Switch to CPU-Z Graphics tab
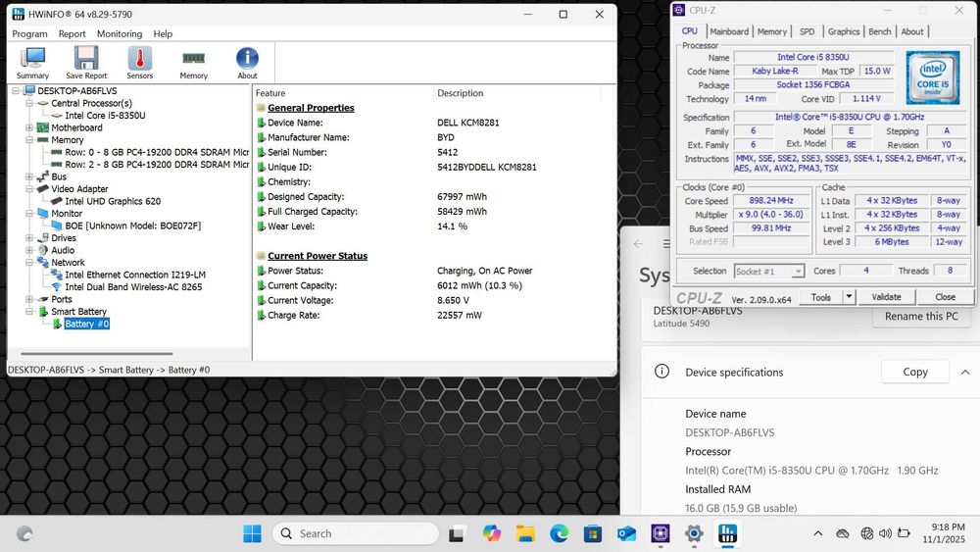The width and height of the screenshot is (980, 552). (843, 31)
